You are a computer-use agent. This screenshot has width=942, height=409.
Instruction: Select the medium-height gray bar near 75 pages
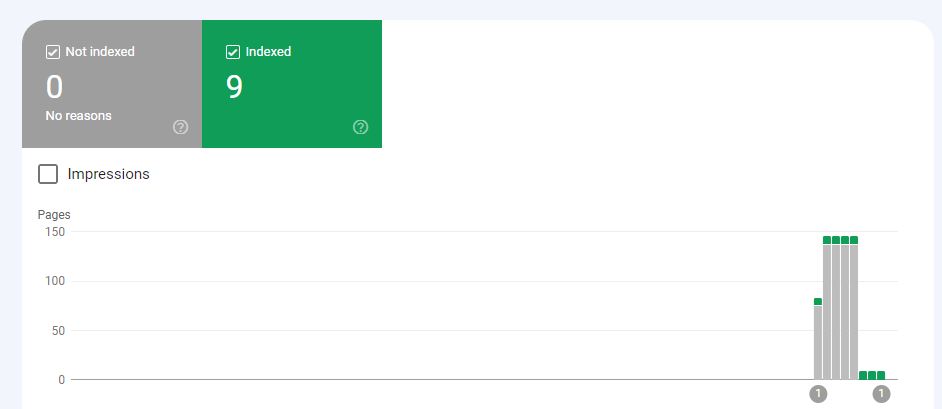[818, 342]
